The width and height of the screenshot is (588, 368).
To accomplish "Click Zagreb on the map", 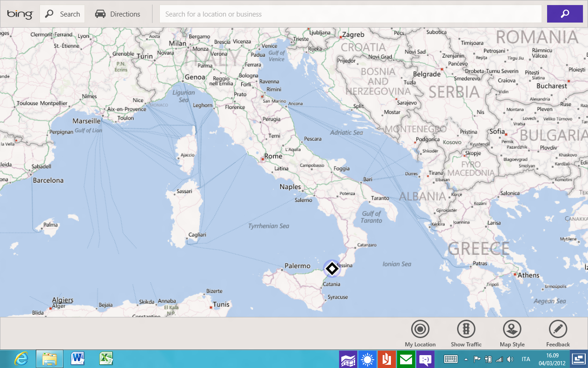I will pos(353,34).
